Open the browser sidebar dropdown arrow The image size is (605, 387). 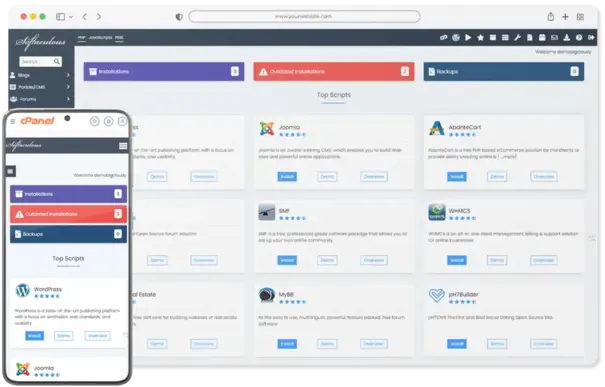click(x=71, y=17)
